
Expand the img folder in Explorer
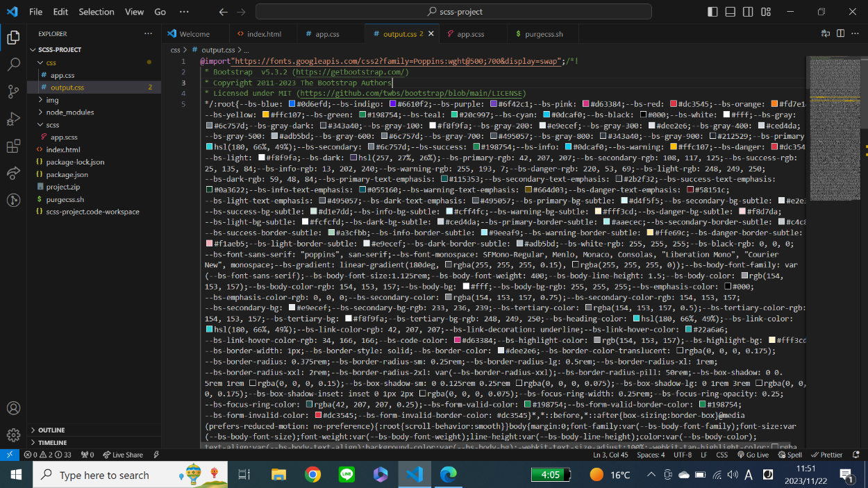coord(52,100)
